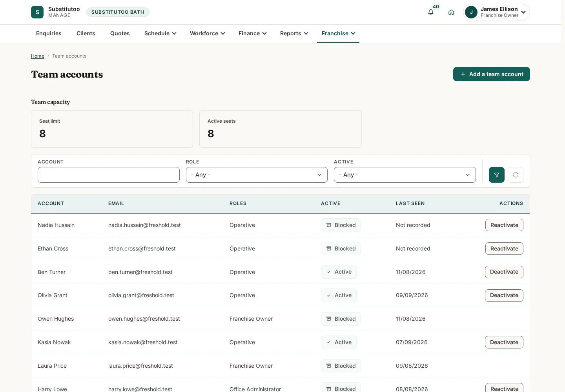The height and width of the screenshot is (392, 565).
Task: Click the Substitutoo S logo
Action: pyautogui.click(x=37, y=12)
